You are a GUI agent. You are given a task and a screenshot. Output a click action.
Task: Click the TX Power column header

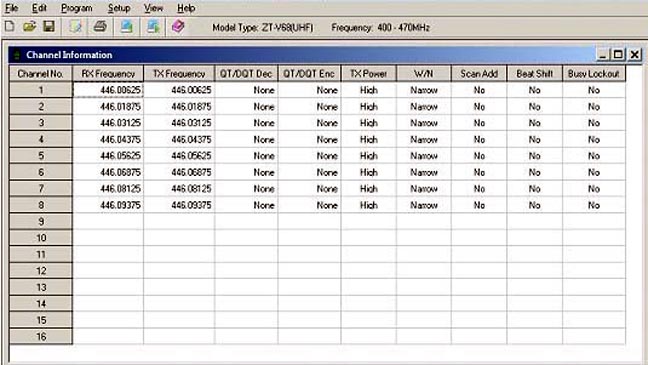point(368,74)
